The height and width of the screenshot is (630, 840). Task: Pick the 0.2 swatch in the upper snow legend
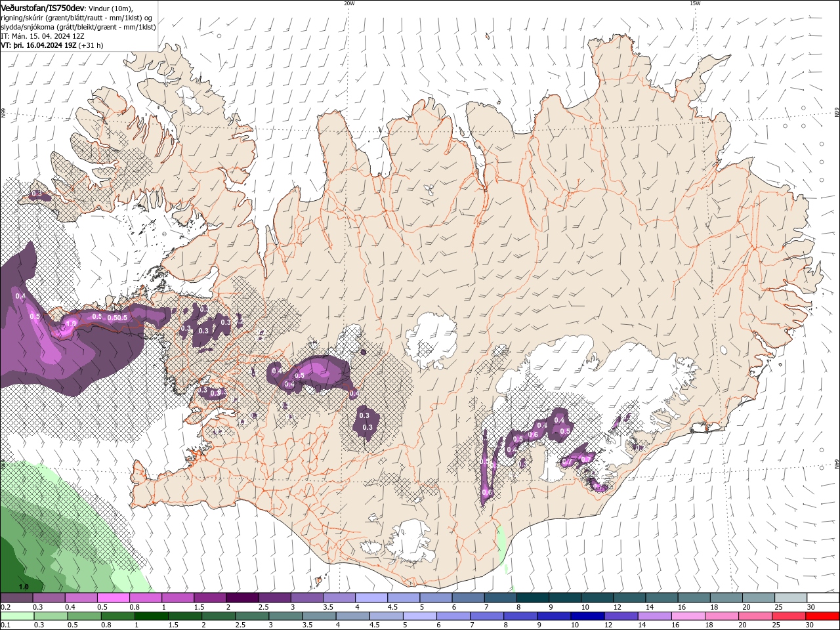[16, 598]
